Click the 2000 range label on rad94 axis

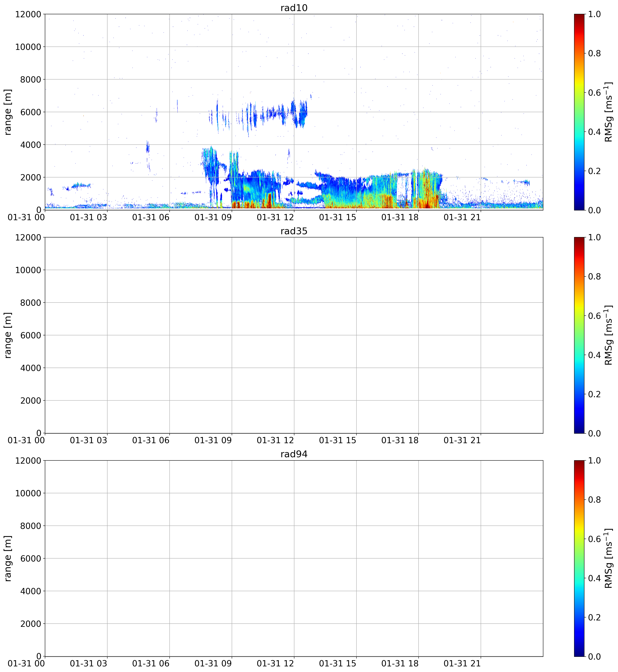(30, 624)
